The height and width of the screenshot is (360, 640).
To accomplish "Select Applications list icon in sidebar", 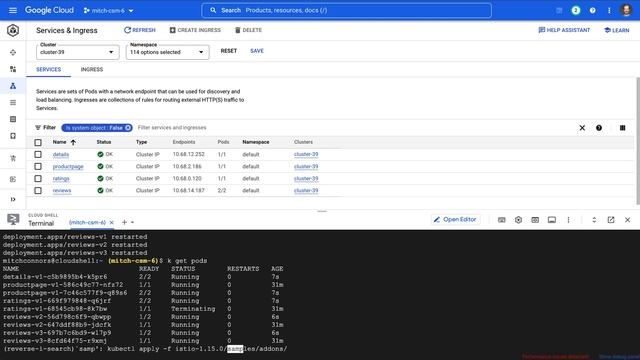I will tap(13, 102).
